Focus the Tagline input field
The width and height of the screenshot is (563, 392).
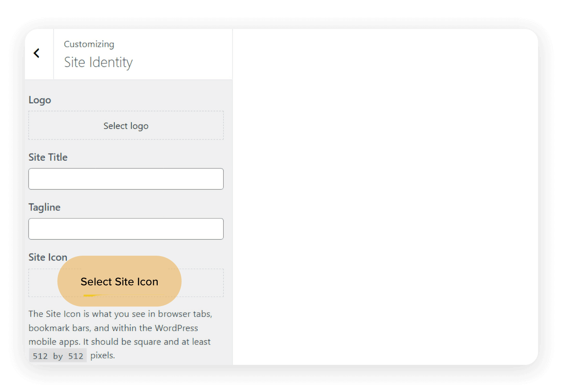pos(126,229)
